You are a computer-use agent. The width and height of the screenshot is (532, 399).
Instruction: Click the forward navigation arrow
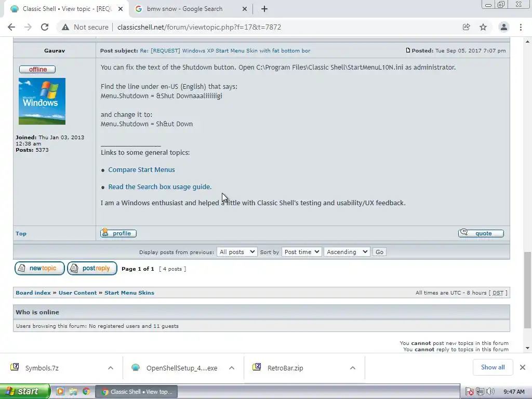(x=28, y=27)
